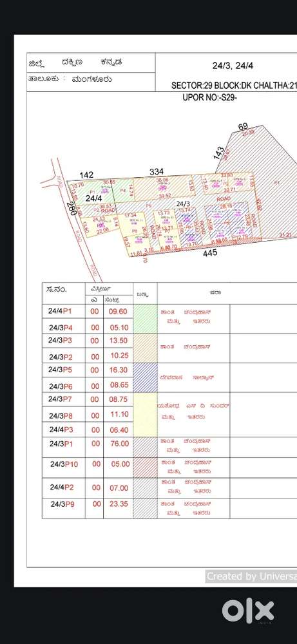Click the 24/3, 24/4 title header
This screenshot has height=644, width=297.
tap(232, 65)
